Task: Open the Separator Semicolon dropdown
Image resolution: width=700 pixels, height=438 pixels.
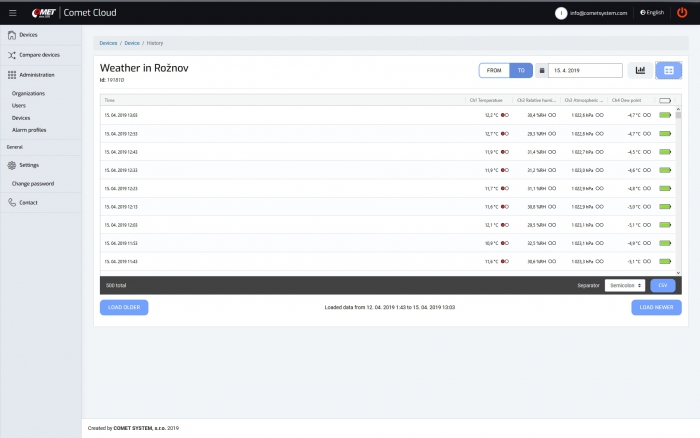Action: [624, 285]
